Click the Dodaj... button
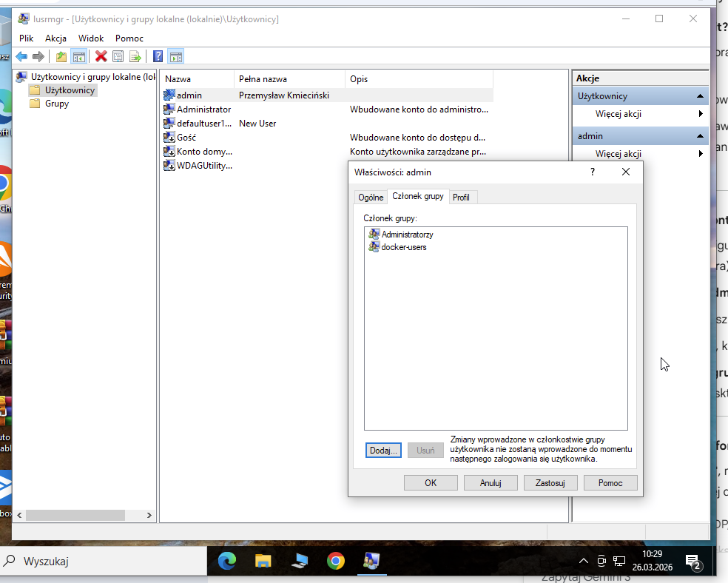Viewport: 728px width, 583px height. (x=383, y=451)
